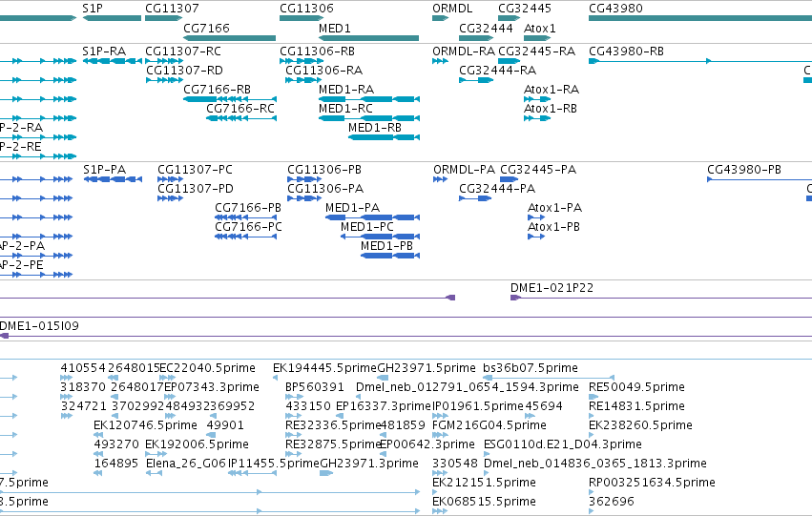Select transcript CG11307-RC
This screenshot has height=516, width=812.
[164, 61]
